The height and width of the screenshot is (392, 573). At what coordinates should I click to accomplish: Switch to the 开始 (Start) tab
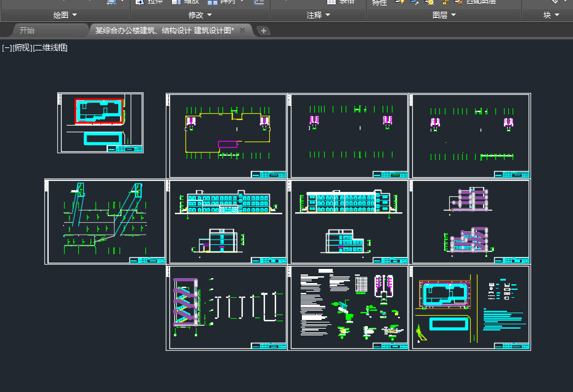(27, 30)
